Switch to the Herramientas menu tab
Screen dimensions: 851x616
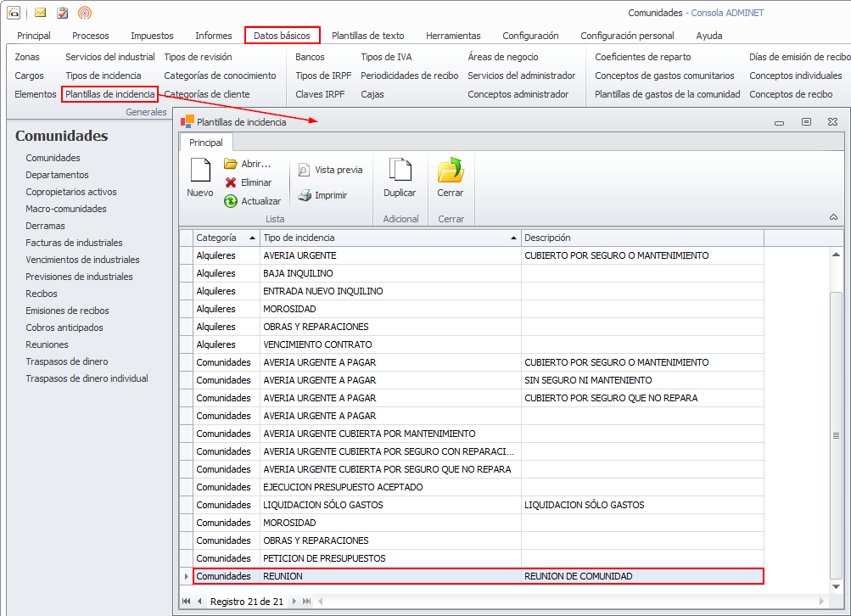tap(453, 36)
